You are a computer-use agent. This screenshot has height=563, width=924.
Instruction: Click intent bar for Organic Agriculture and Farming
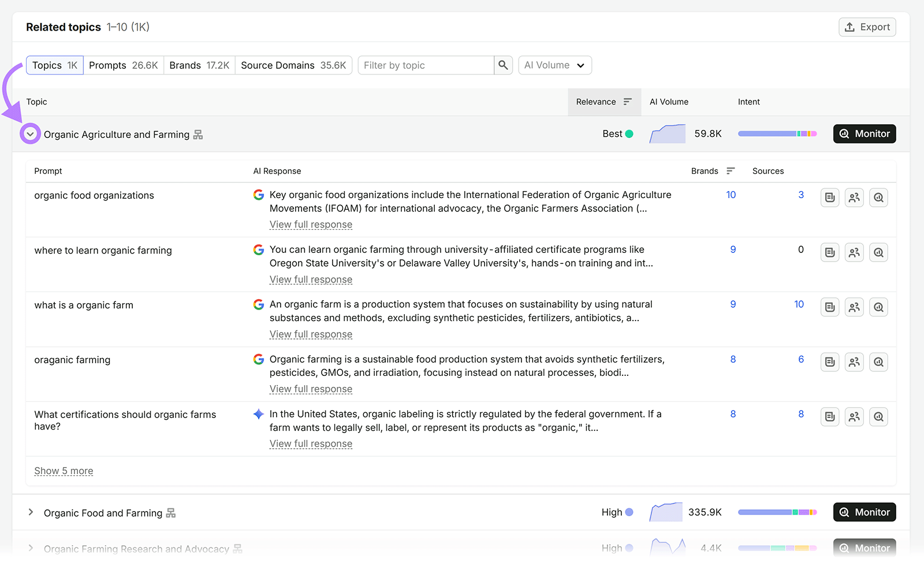pos(777,134)
